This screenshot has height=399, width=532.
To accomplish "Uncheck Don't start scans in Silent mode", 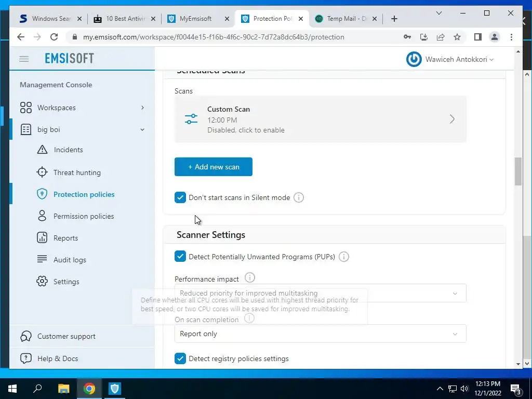I will click(x=180, y=197).
